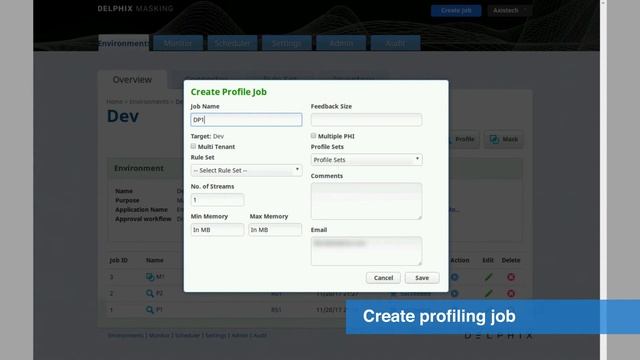Open the Select Rule Set dropdown
The image size is (640, 360).
click(x=246, y=170)
